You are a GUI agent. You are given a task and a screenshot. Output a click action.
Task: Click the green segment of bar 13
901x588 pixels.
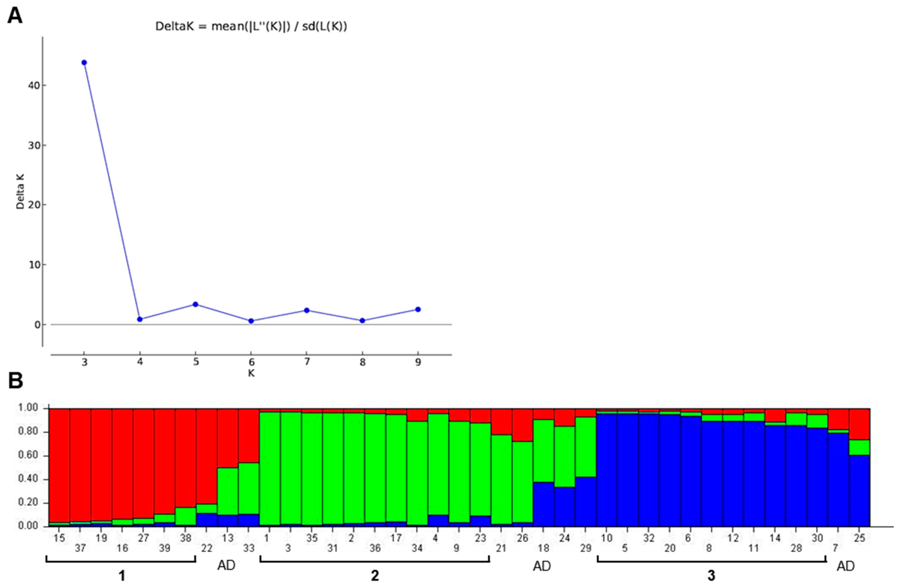[227, 491]
